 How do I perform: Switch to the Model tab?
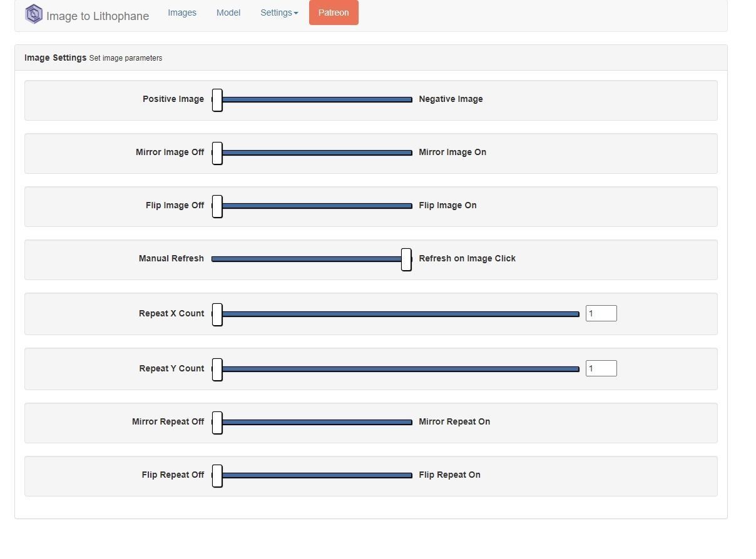228,13
